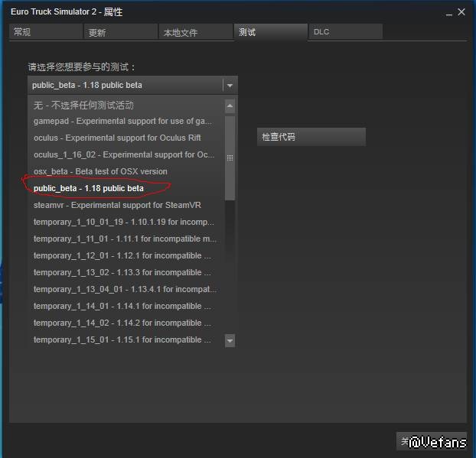Switch to the 常规 tab
Viewport: 476px width, 458px height.
click(x=46, y=32)
